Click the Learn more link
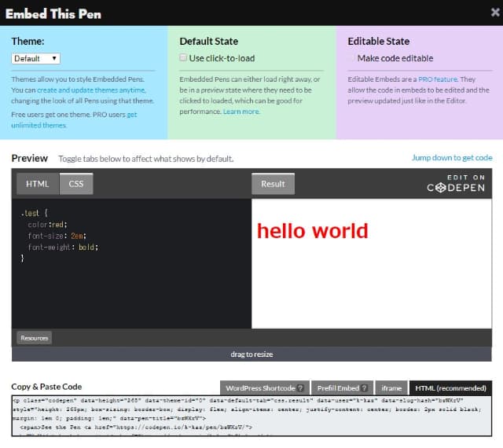Image resolution: width=503 pixels, height=448 pixels. pyautogui.click(x=241, y=112)
